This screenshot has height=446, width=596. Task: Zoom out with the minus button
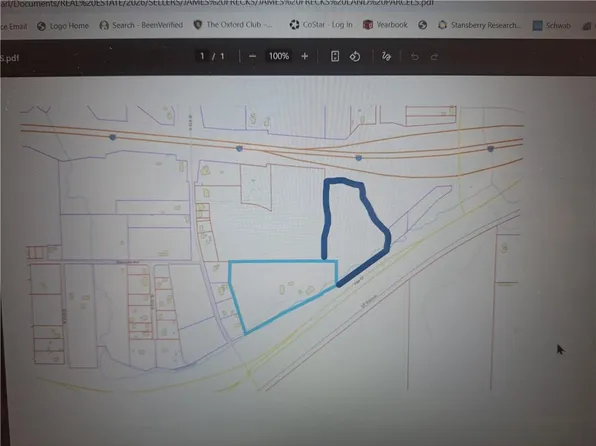point(252,57)
